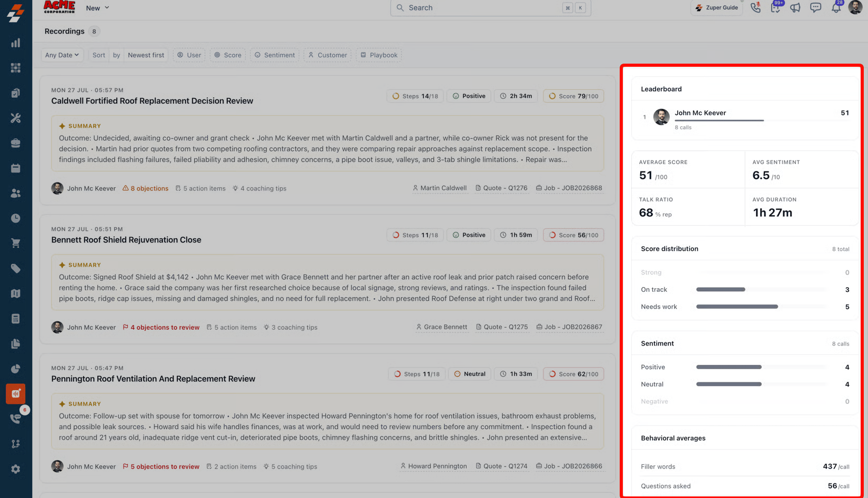Screen dimensions: 868x498
Task: Select the highlighted recordings sidebar icon
Action: point(16,394)
